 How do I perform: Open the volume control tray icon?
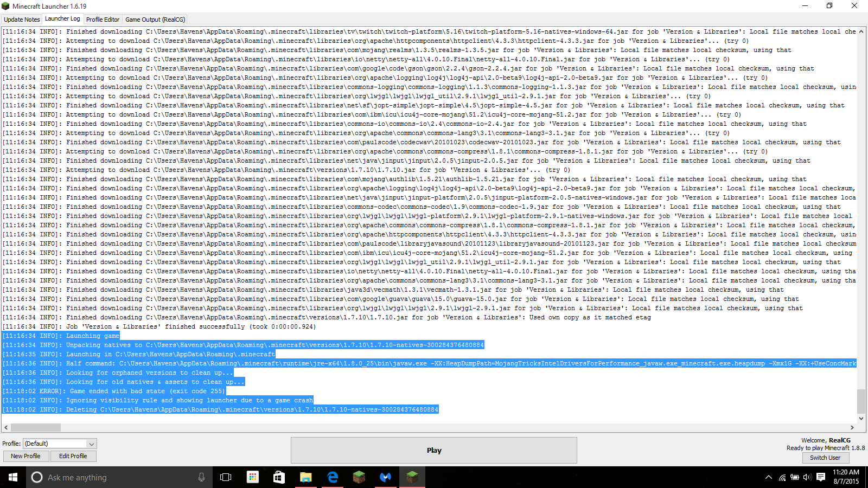(x=807, y=477)
